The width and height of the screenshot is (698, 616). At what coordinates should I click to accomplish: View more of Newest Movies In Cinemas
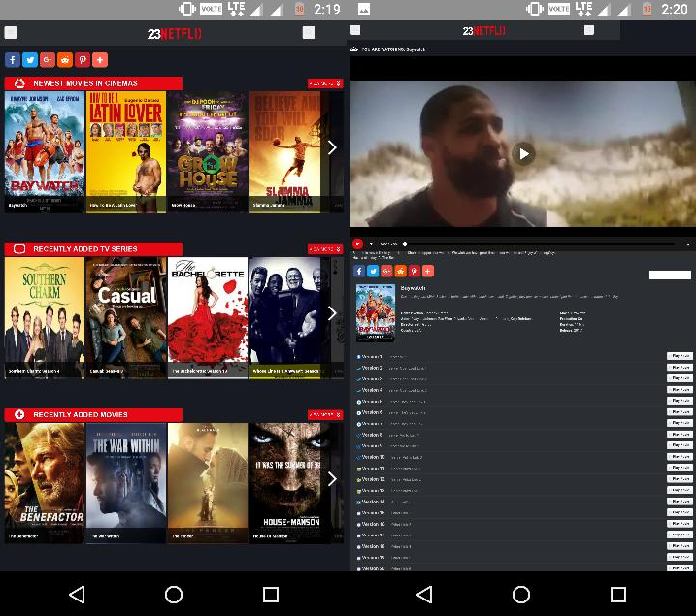325,83
